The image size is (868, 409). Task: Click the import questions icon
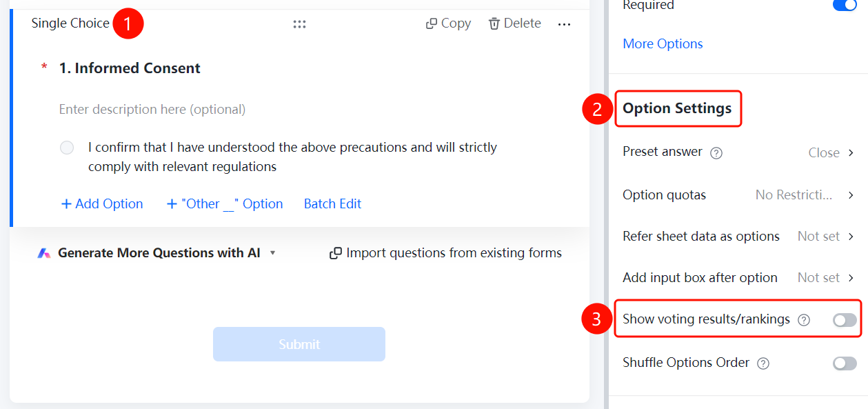coord(336,253)
